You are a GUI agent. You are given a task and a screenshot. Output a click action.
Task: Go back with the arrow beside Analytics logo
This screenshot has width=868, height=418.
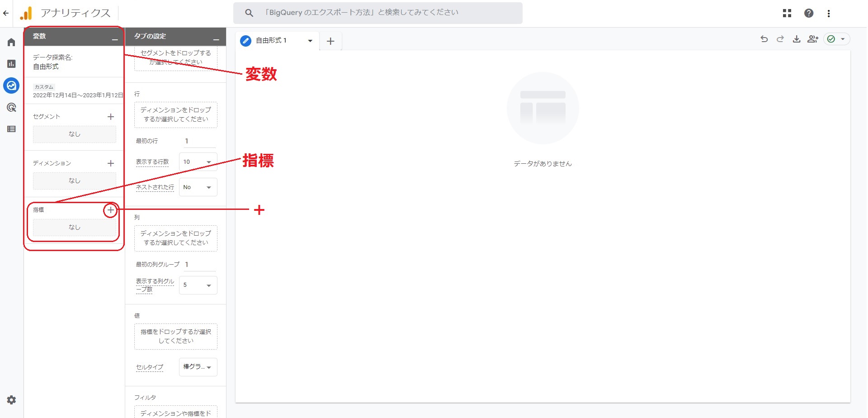pos(6,13)
